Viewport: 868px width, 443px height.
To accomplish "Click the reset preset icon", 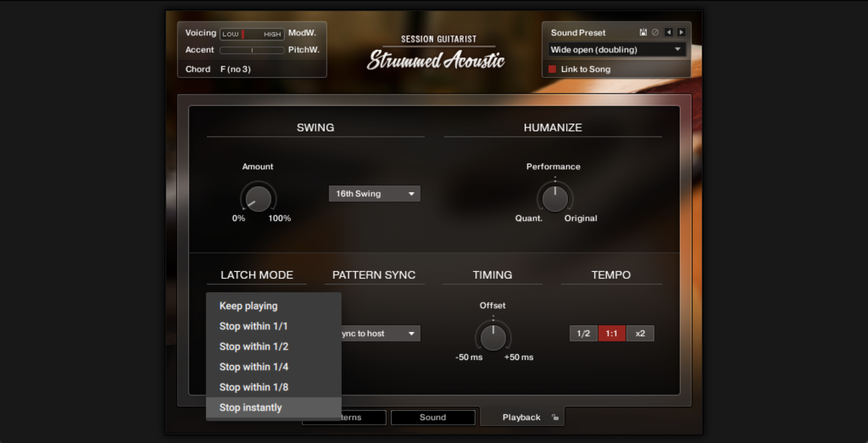I will pyautogui.click(x=656, y=32).
